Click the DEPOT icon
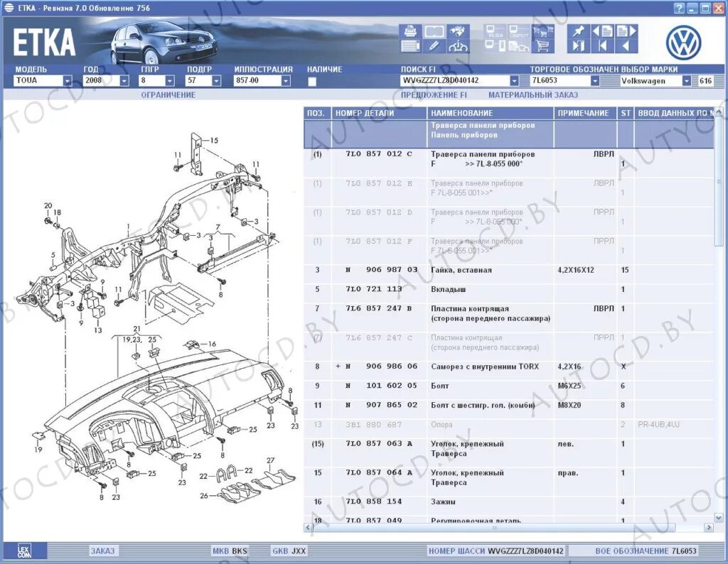Viewport: 728px width, 564px height. [x=518, y=31]
